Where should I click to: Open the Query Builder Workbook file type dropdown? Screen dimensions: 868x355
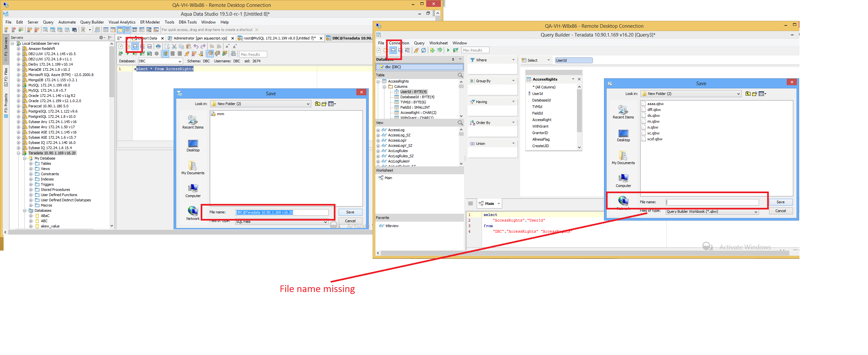(x=756, y=212)
